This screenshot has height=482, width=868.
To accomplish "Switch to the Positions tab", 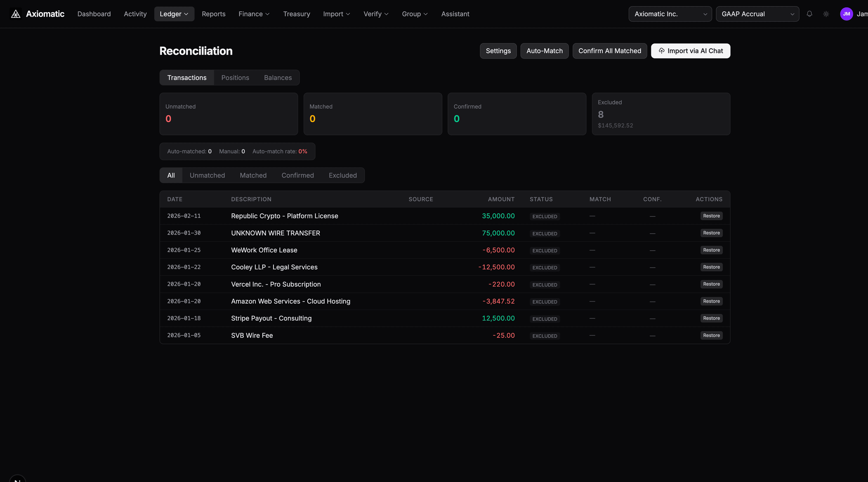I will 235,78.
